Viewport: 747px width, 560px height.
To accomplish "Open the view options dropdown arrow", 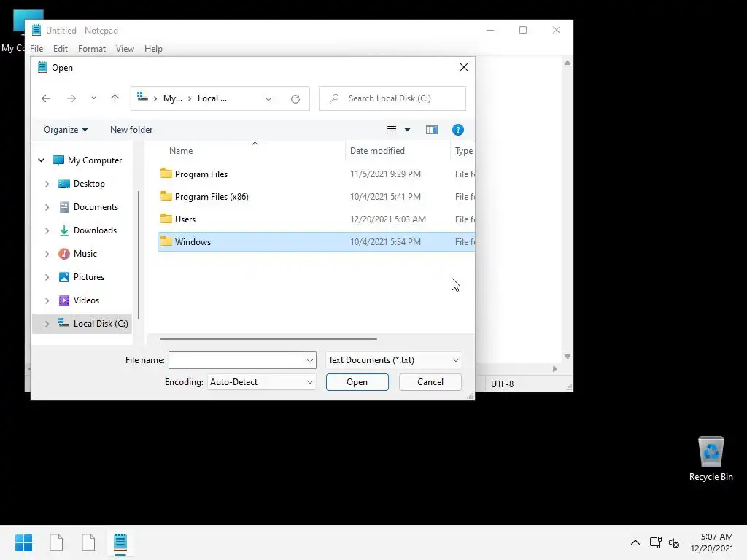I will pos(407,130).
